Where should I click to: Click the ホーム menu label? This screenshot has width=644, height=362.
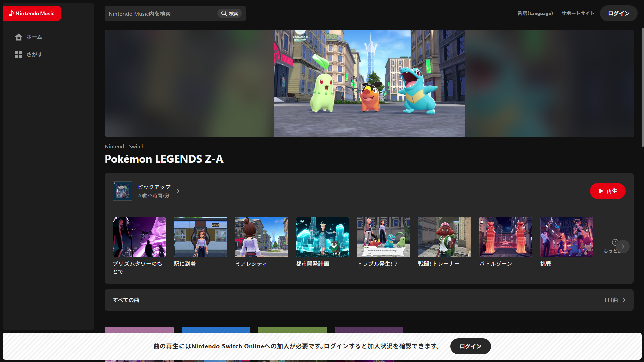tap(34, 37)
